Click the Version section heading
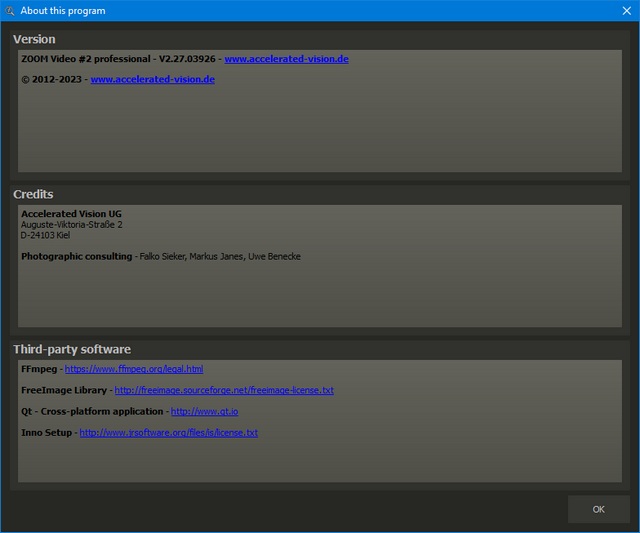This screenshot has height=533, width=640. pyautogui.click(x=34, y=39)
